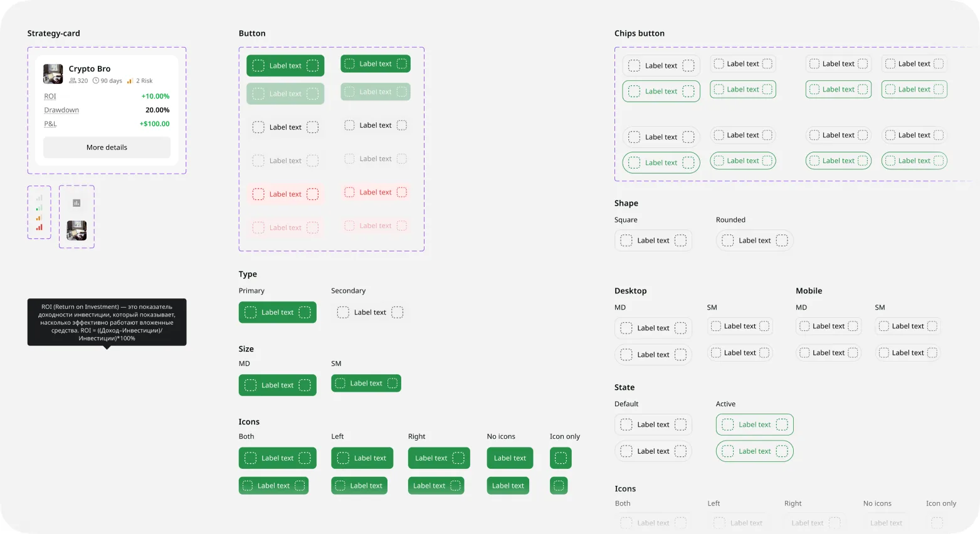Click the avatar variant thumbnail below strategy card
This screenshot has width=980, height=534.
(76, 231)
